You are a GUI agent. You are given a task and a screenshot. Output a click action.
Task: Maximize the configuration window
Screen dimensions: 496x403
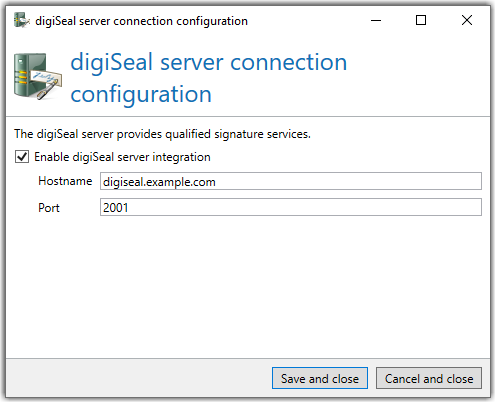[421, 21]
